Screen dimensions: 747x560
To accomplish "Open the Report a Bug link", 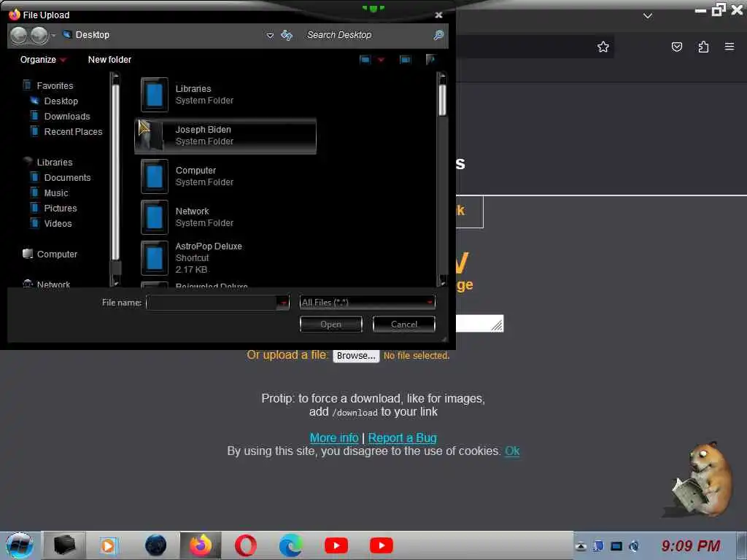I will 403,437.
